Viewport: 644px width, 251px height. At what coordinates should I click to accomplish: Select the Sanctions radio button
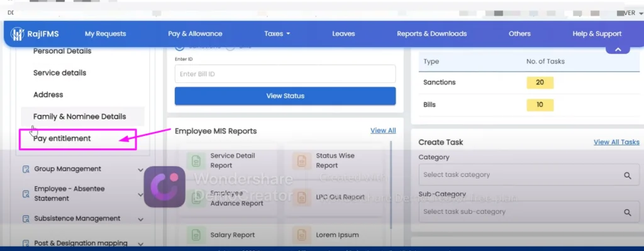pos(179,47)
